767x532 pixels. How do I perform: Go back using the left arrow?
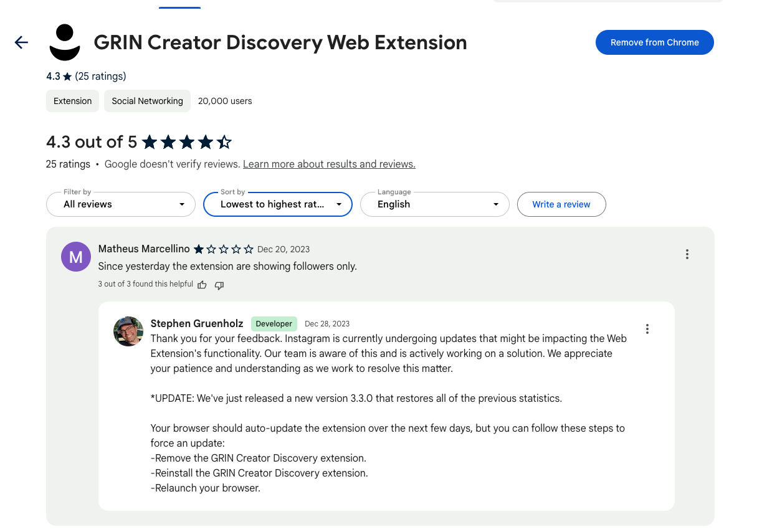tap(21, 42)
